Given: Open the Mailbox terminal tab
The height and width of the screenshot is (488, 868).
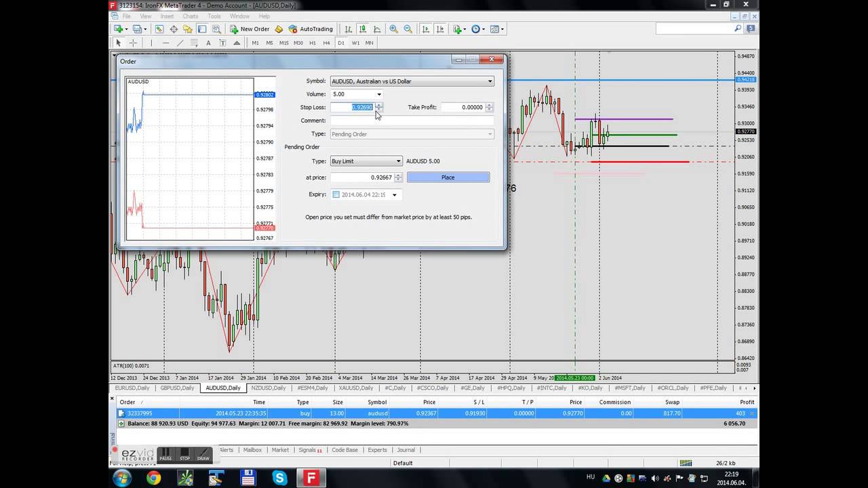Looking at the screenshot, I should tap(252, 450).
